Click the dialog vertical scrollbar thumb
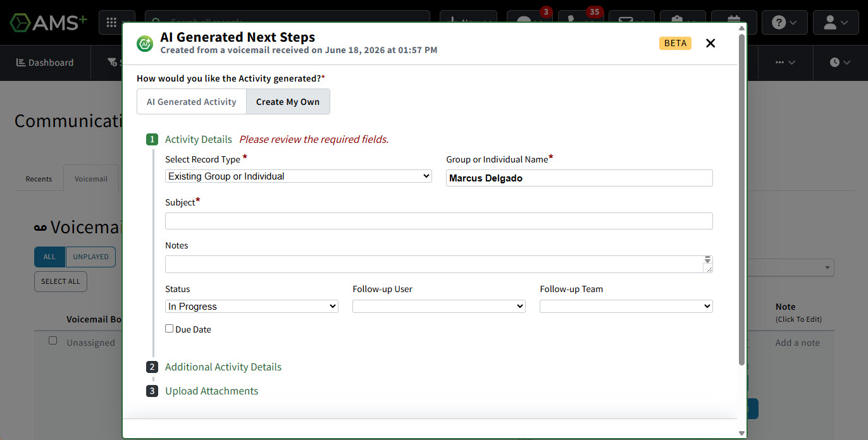Image resolution: width=868 pixels, height=440 pixels. [x=741, y=199]
